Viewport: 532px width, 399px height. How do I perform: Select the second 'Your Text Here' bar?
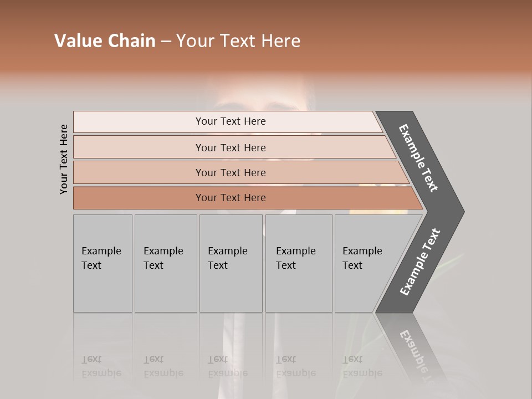click(x=231, y=147)
